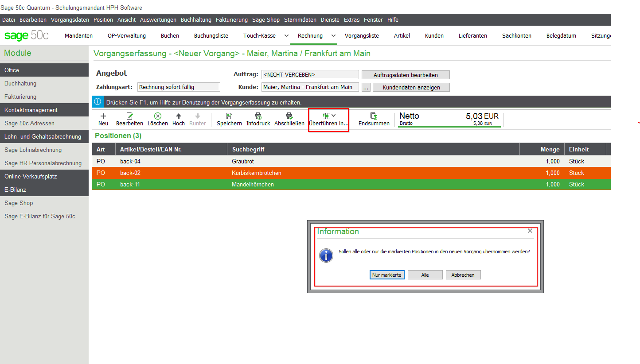Click the Bearbeiten pencil icon

pos(129,116)
